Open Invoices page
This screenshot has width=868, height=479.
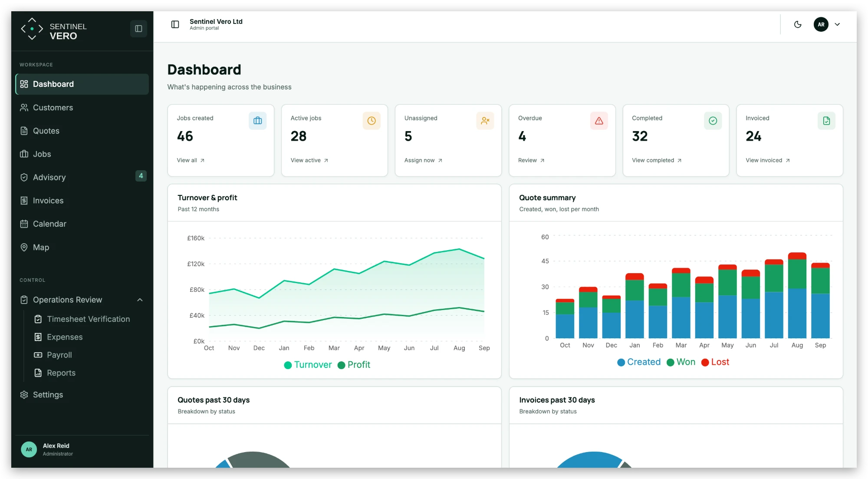pos(82,201)
